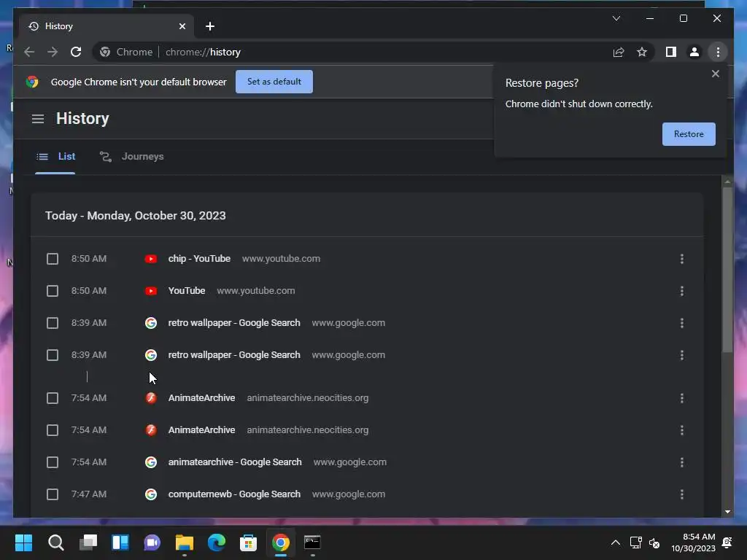Screen dimensions: 747x560
Task: Show hidden system tray icons
Action: point(616,542)
